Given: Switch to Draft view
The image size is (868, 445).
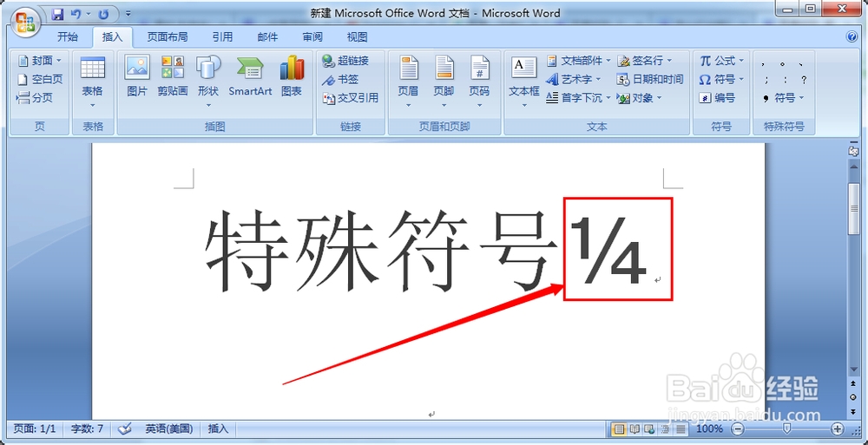Looking at the screenshot, I should coord(681,429).
